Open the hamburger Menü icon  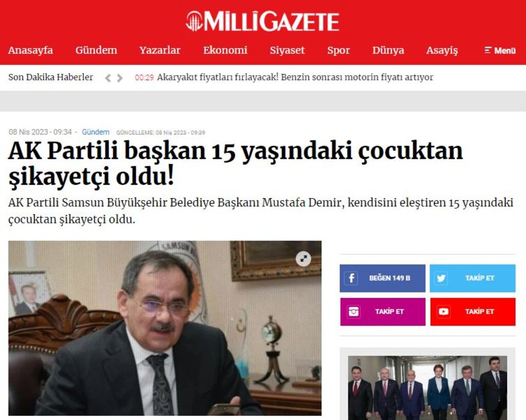point(500,51)
